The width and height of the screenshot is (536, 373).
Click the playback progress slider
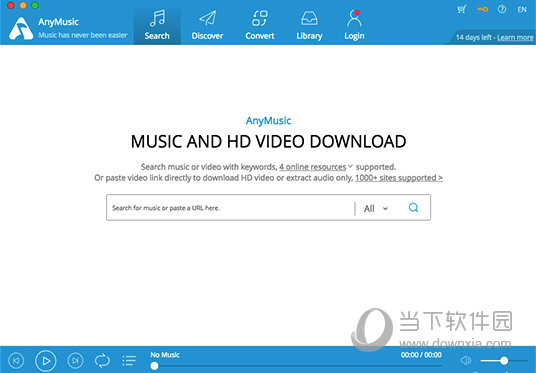click(296, 366)
